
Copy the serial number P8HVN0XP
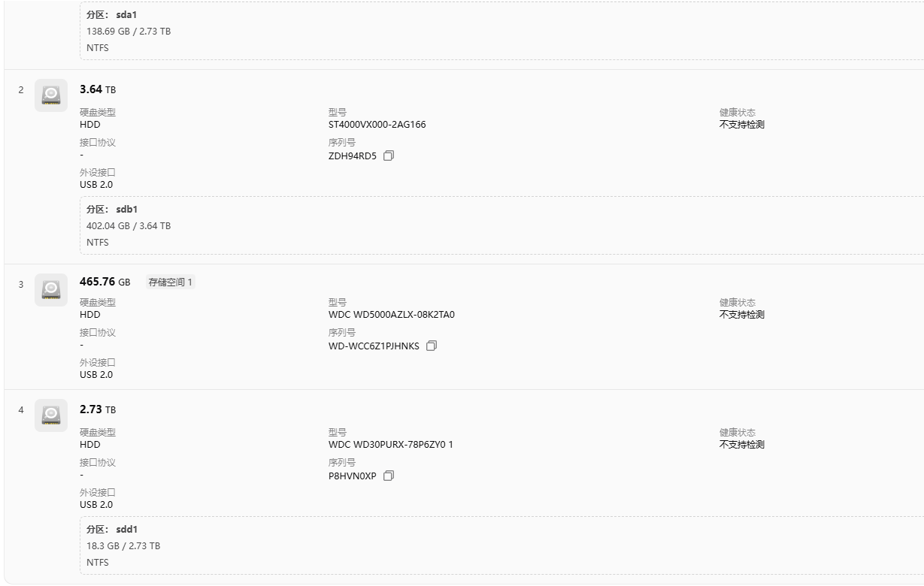(389, 476)
